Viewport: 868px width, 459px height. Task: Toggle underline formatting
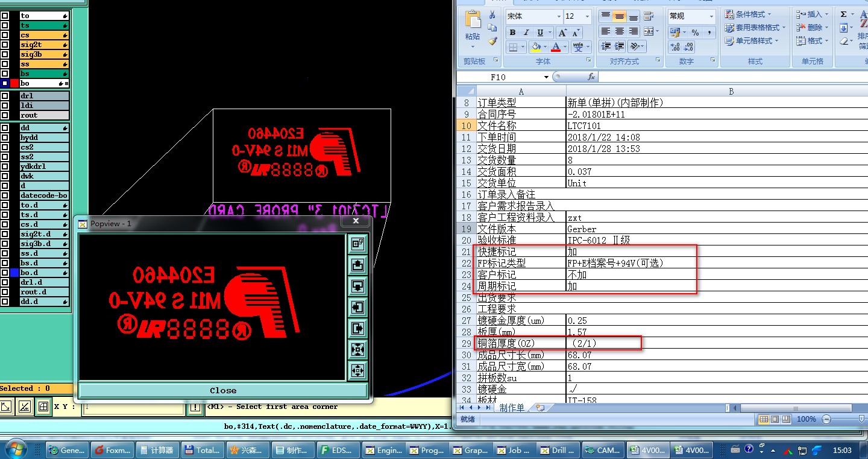(x=540, y=33)
